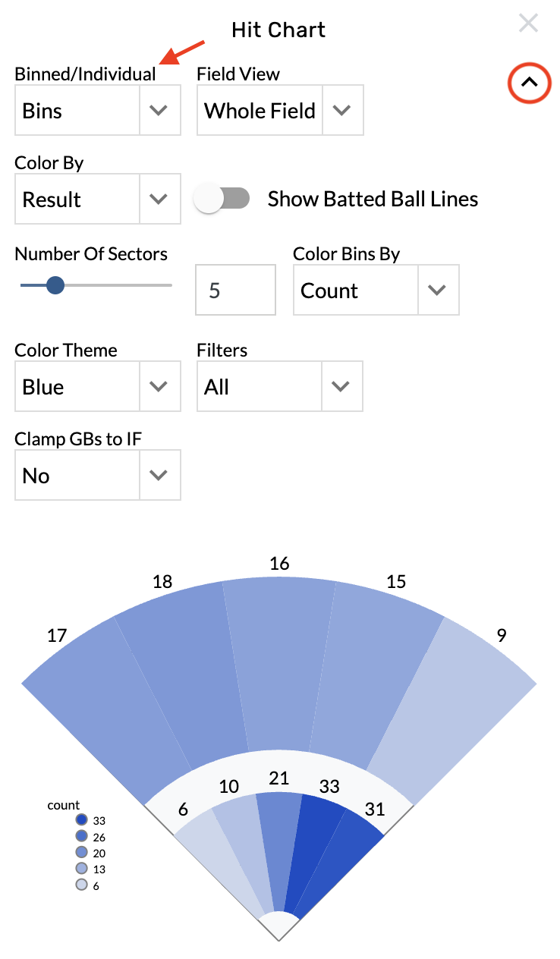
Task: Collapse the chart settings with the up chevron
Action: [x=529, y=82]
